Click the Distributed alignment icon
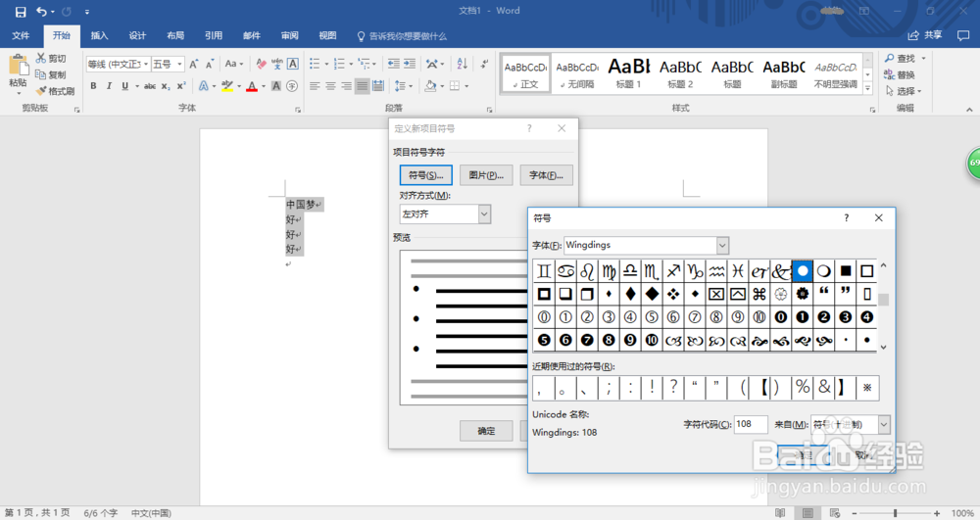The width and height of the screenshot is (980, 520). coord(378,86)
